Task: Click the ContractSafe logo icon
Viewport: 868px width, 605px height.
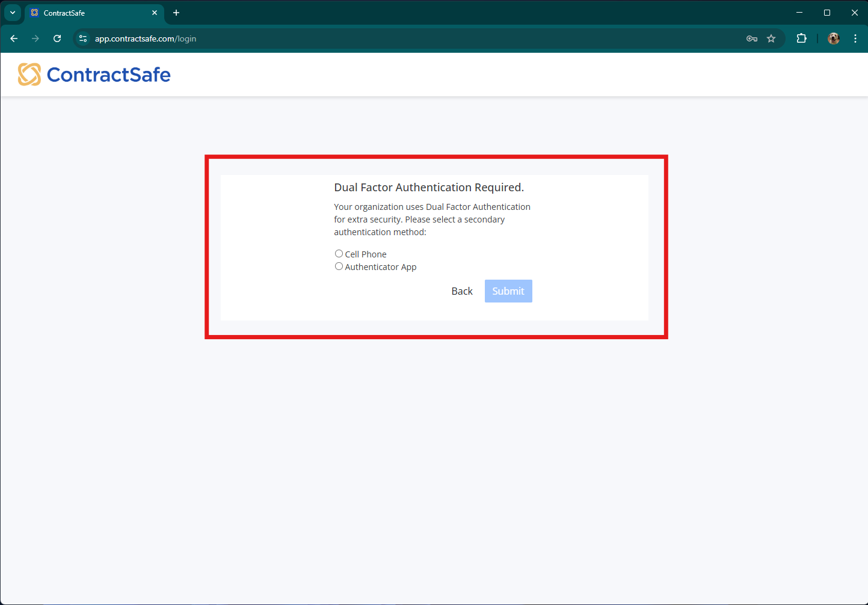Action: [x=28, y=74]
